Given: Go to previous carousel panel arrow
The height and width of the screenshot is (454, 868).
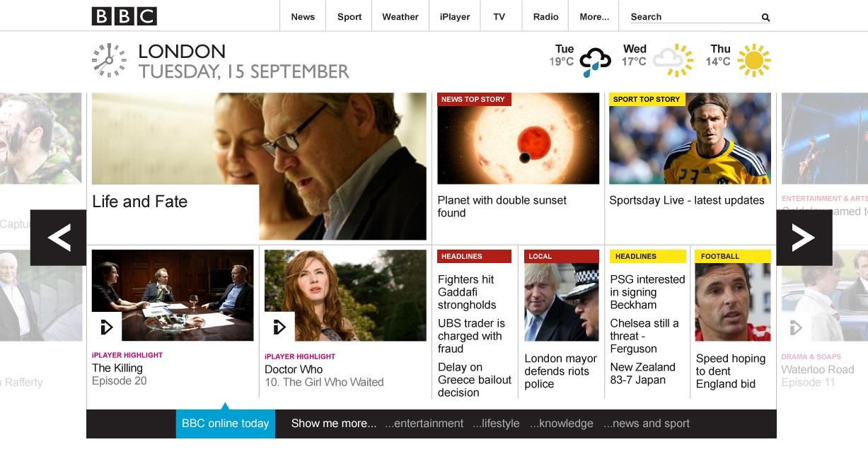Looking at the screenshot, I should pos(59,238).
